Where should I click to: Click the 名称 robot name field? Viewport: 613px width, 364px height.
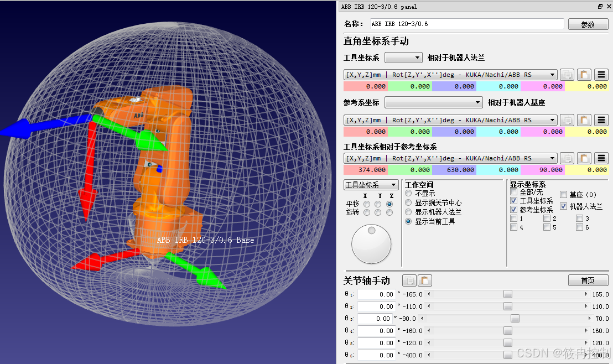click(x=467, y=24)
